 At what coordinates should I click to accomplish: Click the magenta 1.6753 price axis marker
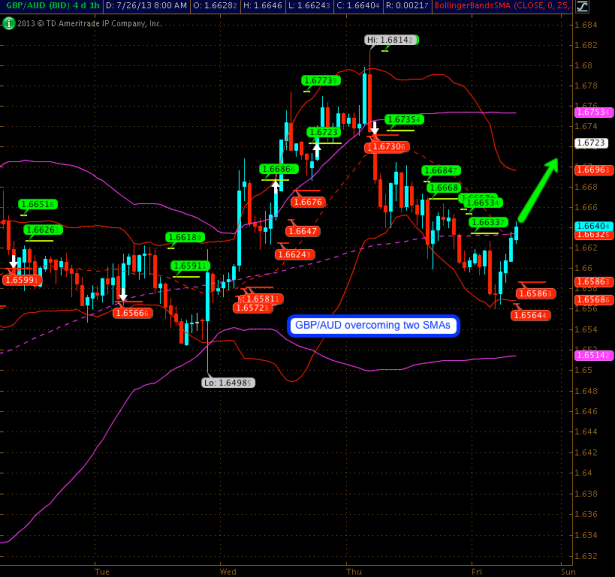pyautogui.click(x=593, y=112)
